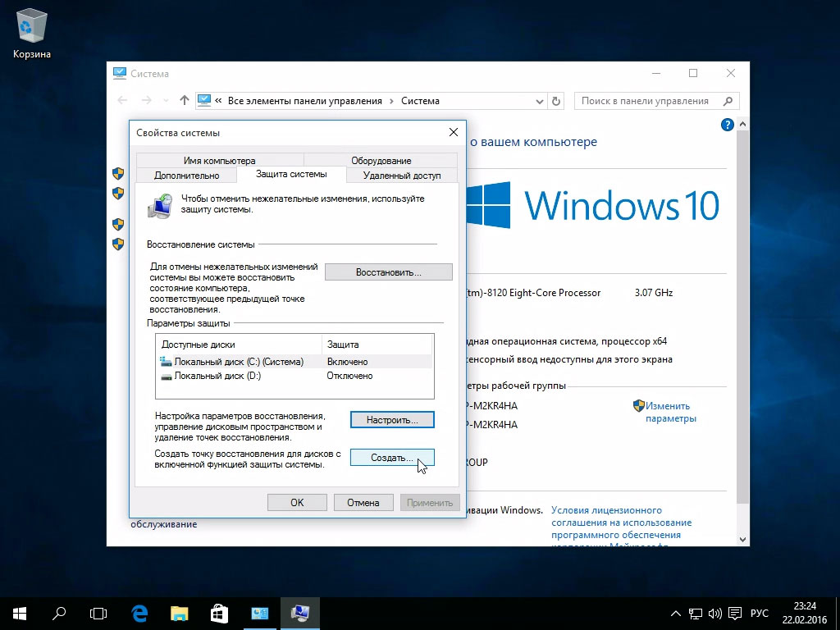The image size is (840, 630).
Task: Open the Удаленный доступ tab
Action: click(x=402, y=176)
